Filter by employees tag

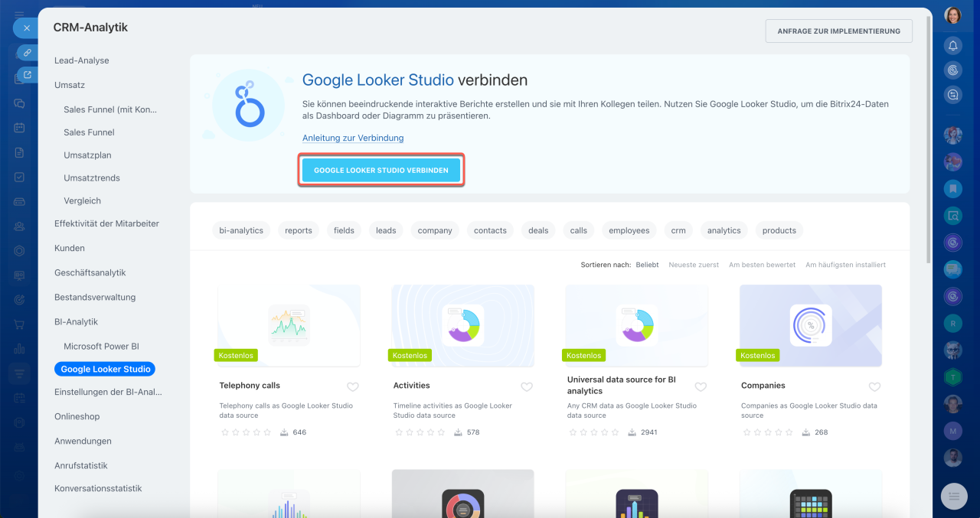tap(629, 230)
